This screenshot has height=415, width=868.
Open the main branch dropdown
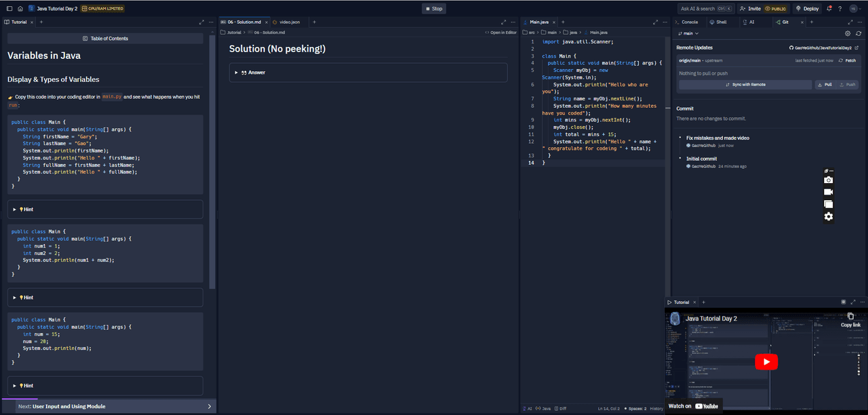click(688, 33)
